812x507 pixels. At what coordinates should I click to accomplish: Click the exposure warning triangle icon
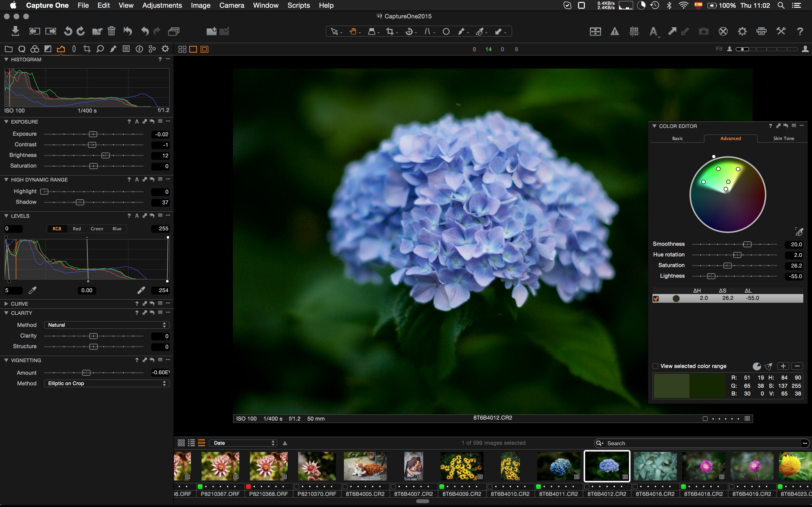coord(614,32)
